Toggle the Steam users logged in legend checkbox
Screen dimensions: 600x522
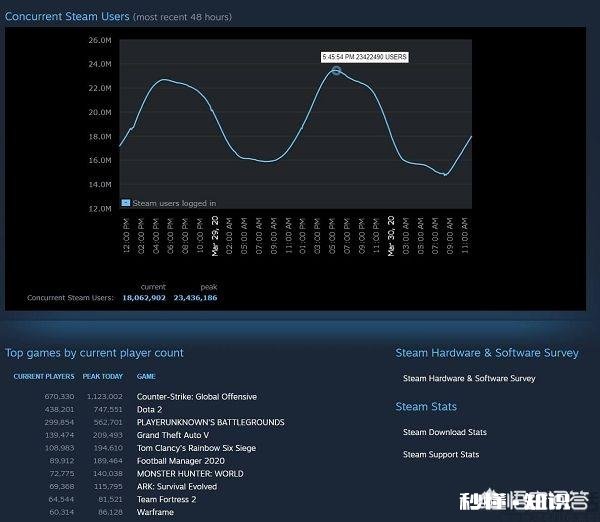[126, 202]
